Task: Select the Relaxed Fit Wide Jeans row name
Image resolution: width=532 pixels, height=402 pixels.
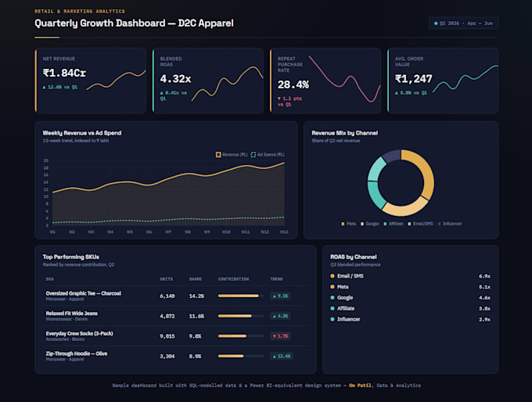Action: [x=72, y=313]
